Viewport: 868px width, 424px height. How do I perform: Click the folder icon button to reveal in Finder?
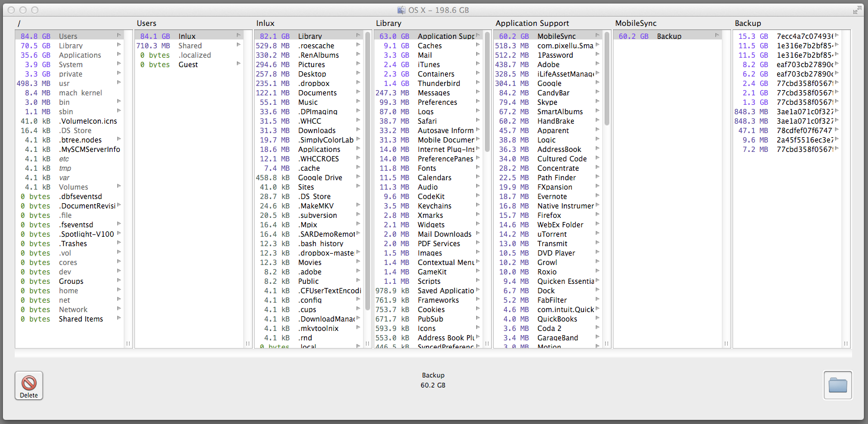[837, 386]
